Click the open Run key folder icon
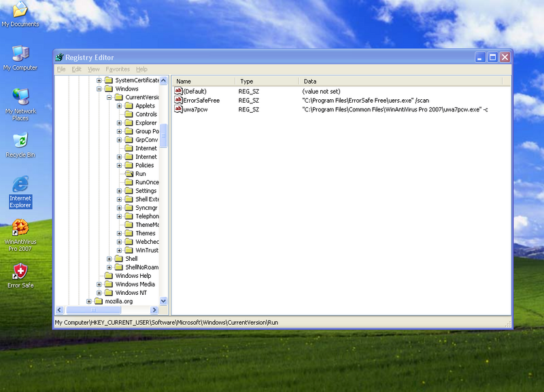This screenshot has height=392, width=544. point(129,174)
